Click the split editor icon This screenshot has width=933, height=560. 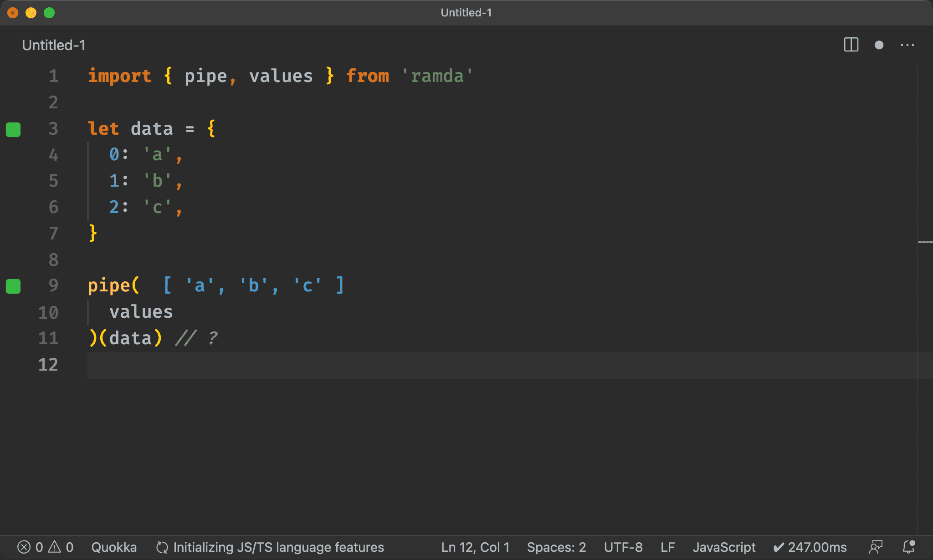[x=851, y=45]
